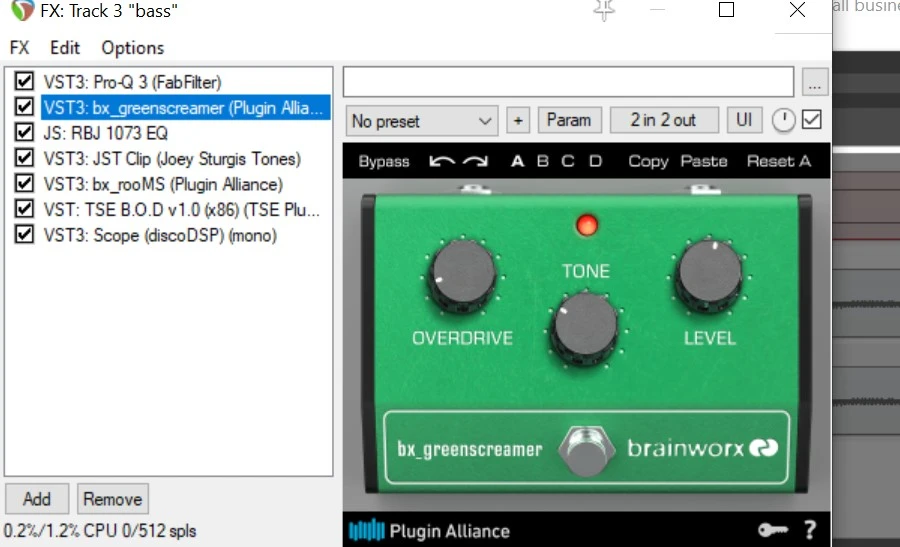Toggle the FX bypass checkbox beside the mix knob
Screen dimensions: 900x547
coord(812,120)
